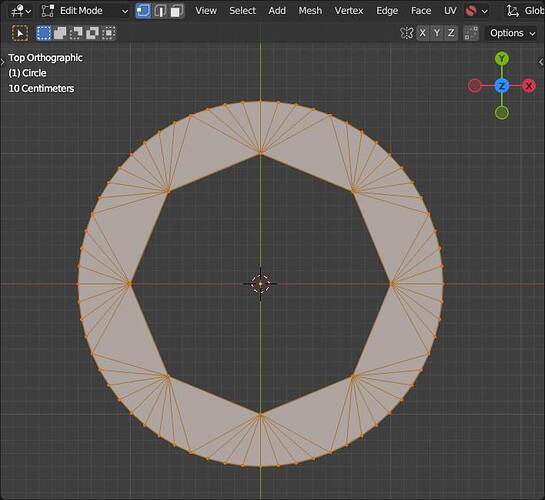This screenshot has width=545, height=500.
Task: Open the UV menu
Action: point(450,11)
